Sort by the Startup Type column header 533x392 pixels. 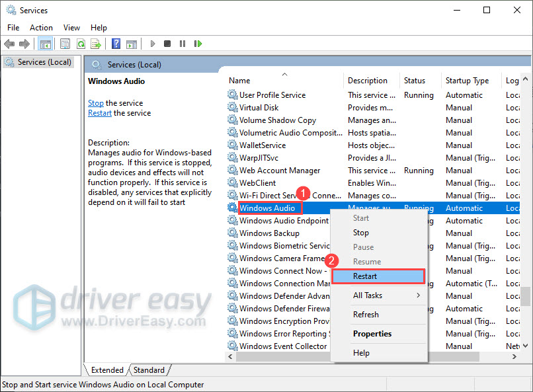tap(467, 81)
